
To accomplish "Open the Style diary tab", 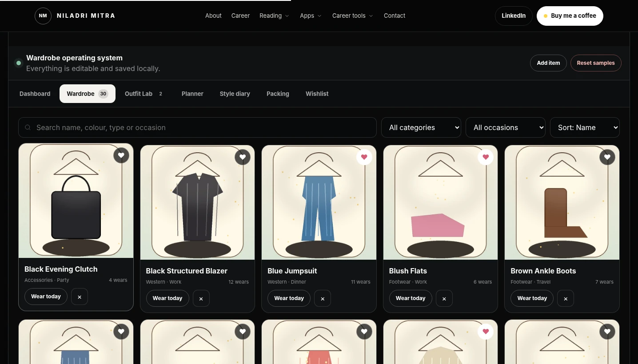I will tap(235, 94).
